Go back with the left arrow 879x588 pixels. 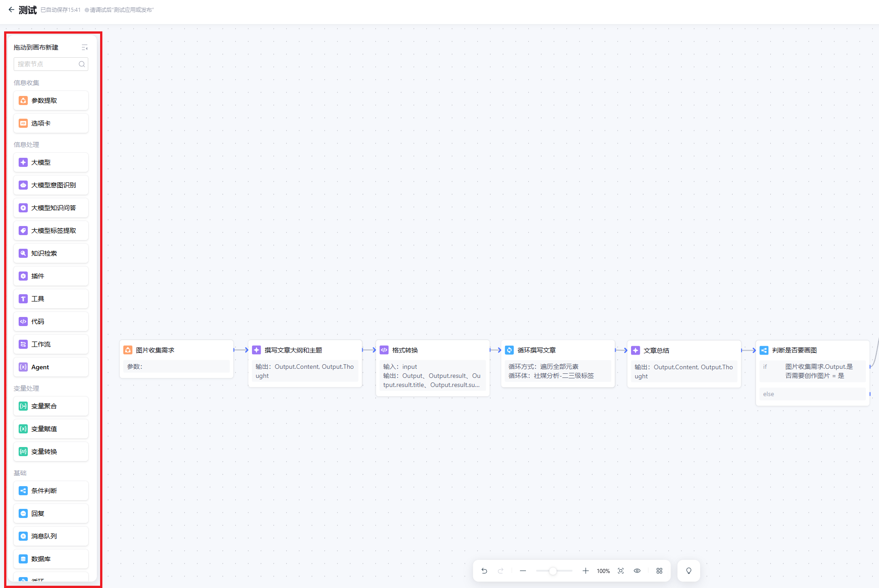click(11, 10)
